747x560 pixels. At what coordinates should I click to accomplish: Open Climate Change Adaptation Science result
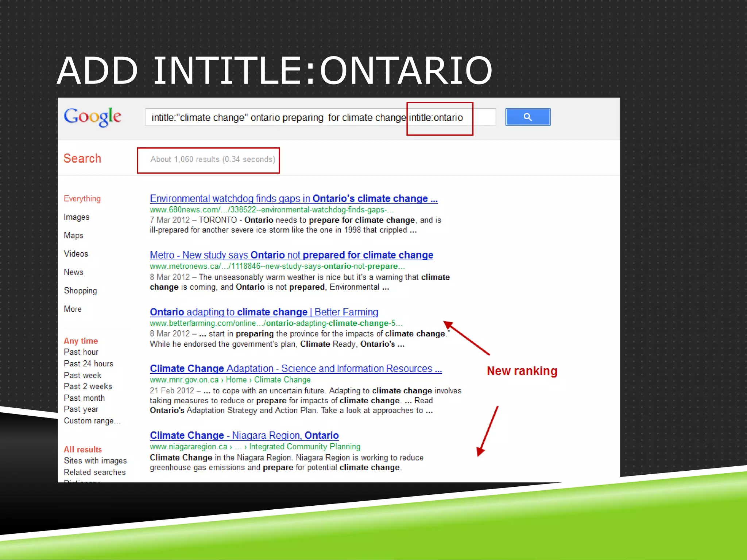coord(296,369)
